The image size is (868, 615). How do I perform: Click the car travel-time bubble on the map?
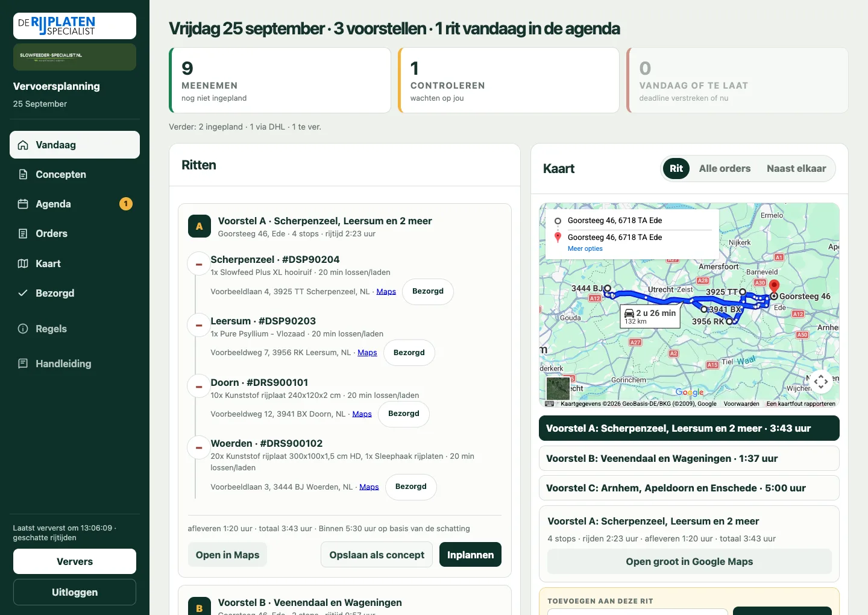[650, 316]
